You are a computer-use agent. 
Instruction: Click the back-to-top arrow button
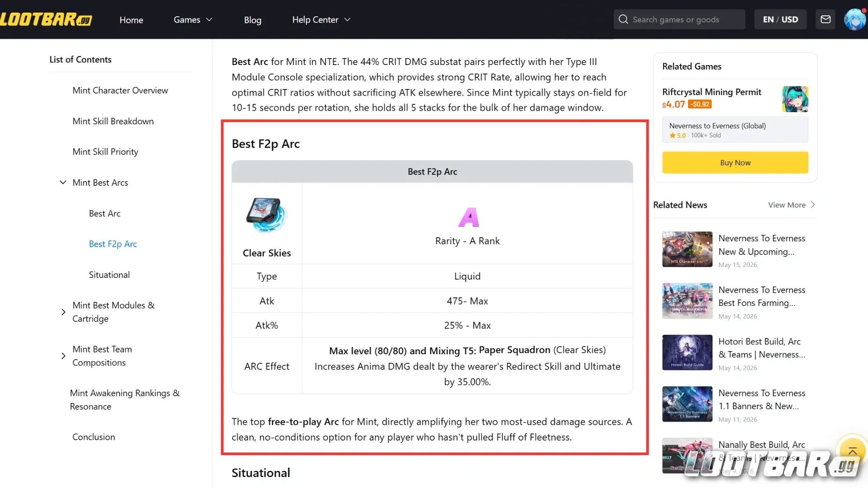(x=853, y=451)
